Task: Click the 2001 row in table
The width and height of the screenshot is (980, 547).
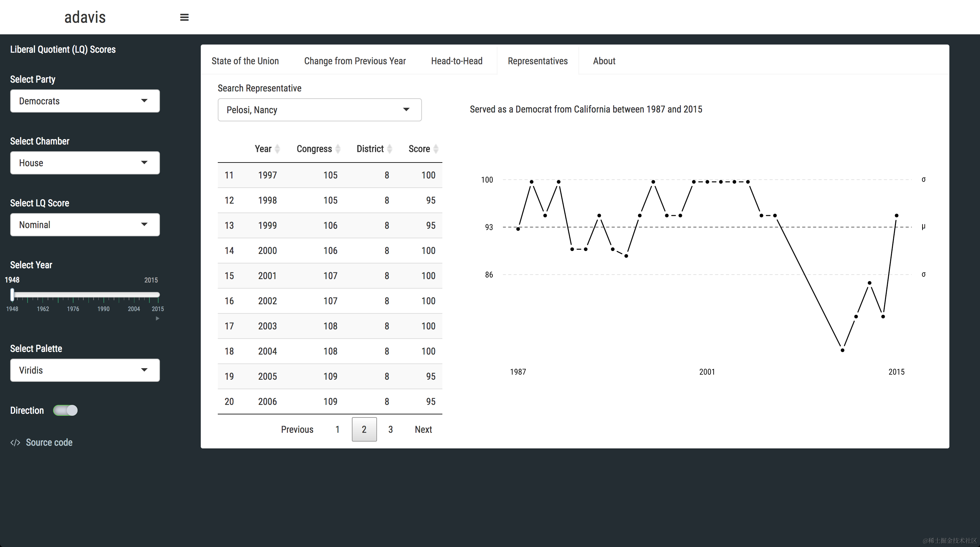Action: pos(329,276)
